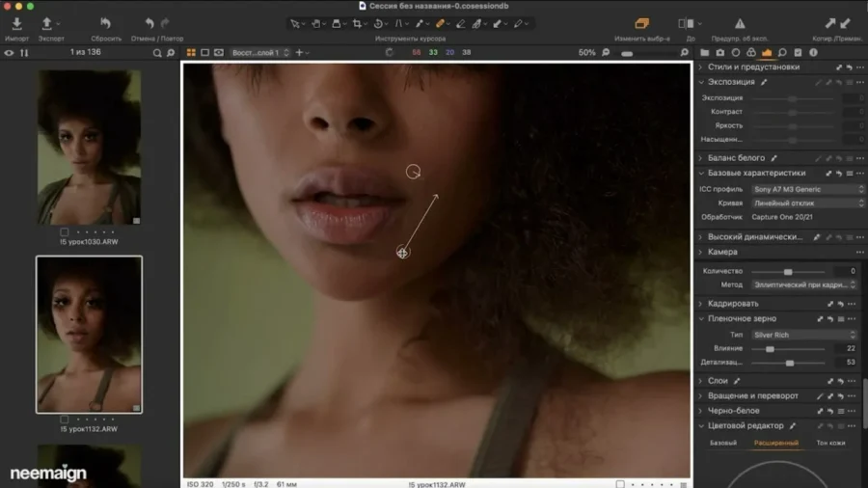868x488 pixels.
Task: Open film grain Тип Silver Rich dropdown
Action: point(803,335)
